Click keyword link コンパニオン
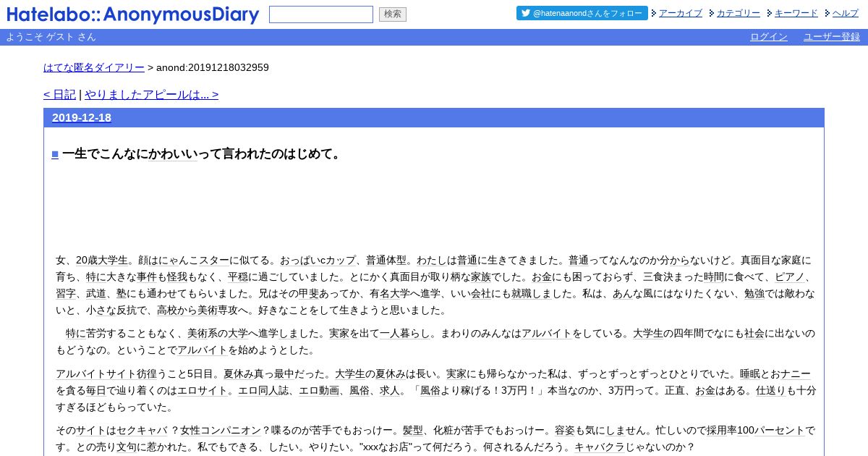This screenshot has width=868, height=456. click(x=231, y=430)
